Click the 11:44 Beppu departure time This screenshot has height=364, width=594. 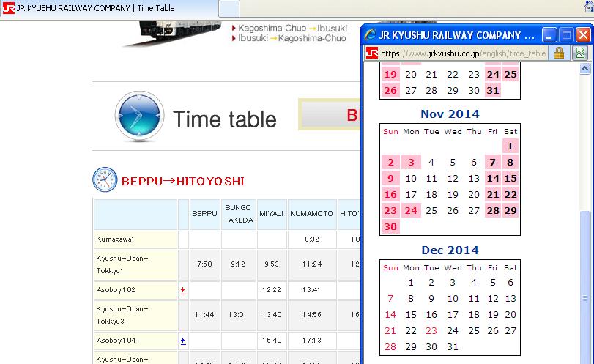click(204, 315)
